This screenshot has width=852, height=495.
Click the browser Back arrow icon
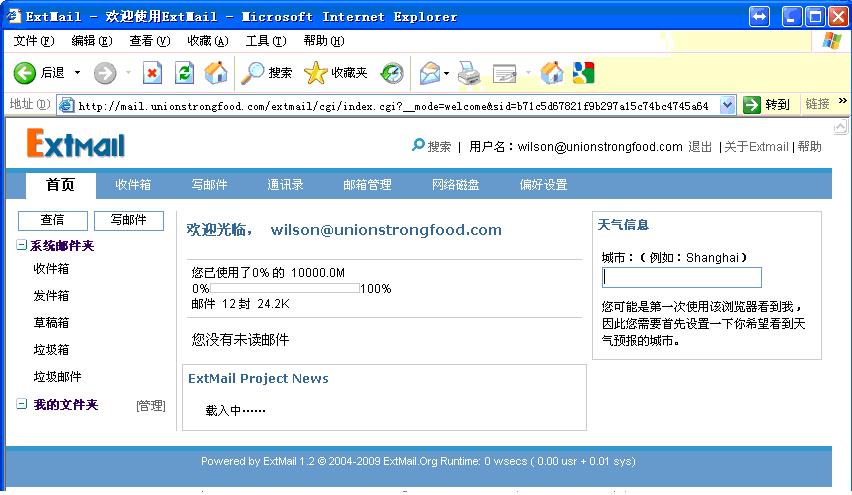24,73
